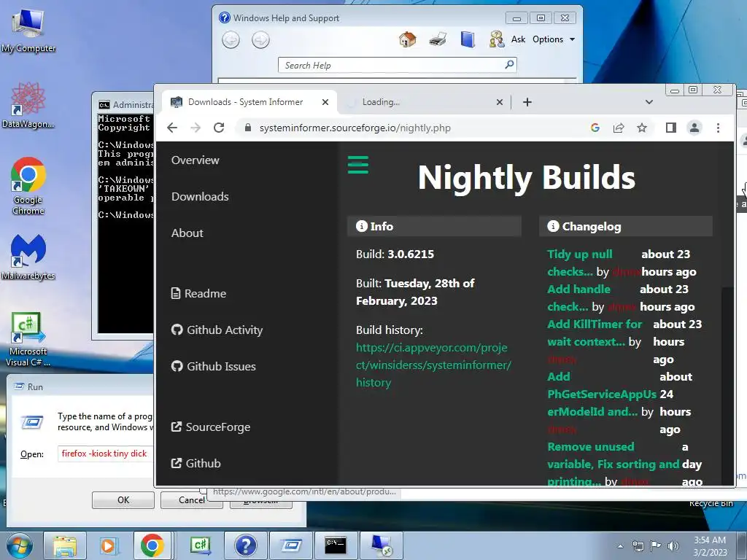Click the share page icon

619,128
